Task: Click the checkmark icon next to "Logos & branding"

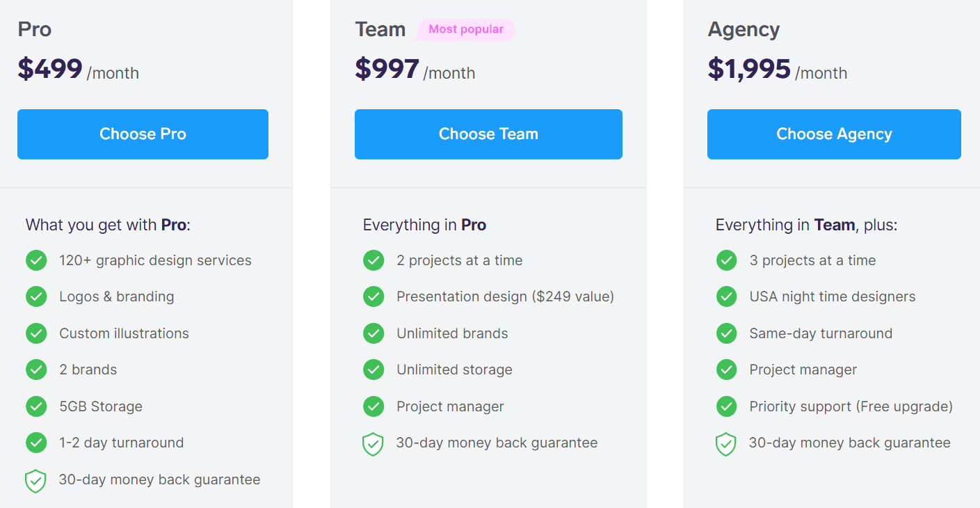Action: 36,296
